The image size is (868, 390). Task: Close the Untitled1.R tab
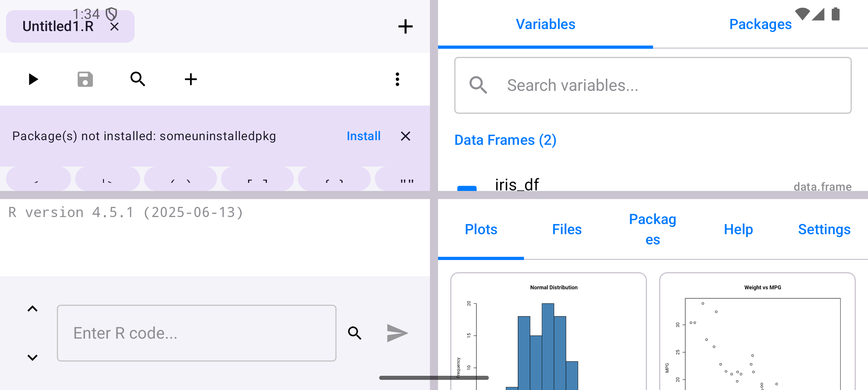115,27
